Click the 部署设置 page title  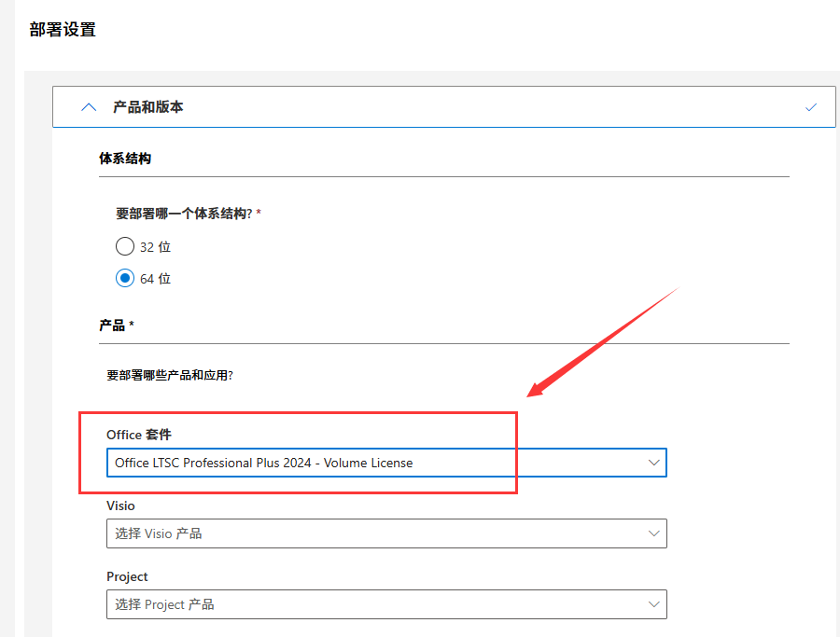tap(63, 30)
